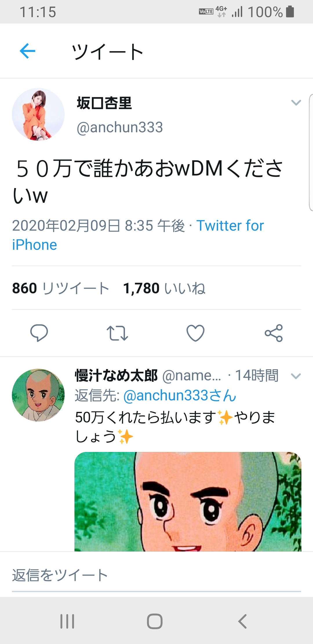Viewport: 313px width, 644px height.
Task: Open 坂口杏里's profile avatar
Action: 38,114
